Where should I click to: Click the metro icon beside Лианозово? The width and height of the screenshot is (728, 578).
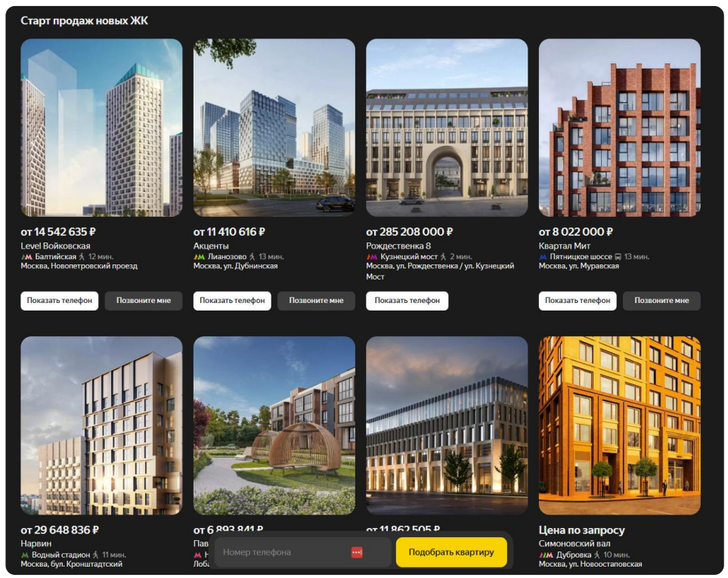(x=199, y=257)
